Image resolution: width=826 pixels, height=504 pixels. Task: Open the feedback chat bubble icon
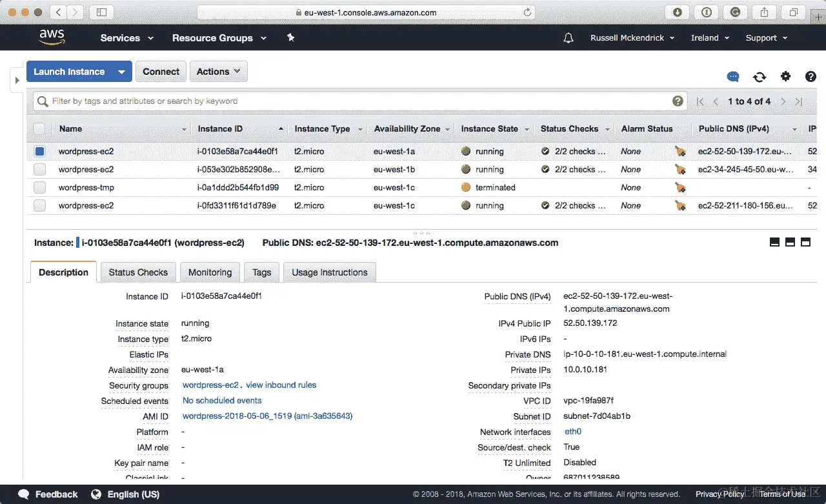coord(733,77)
